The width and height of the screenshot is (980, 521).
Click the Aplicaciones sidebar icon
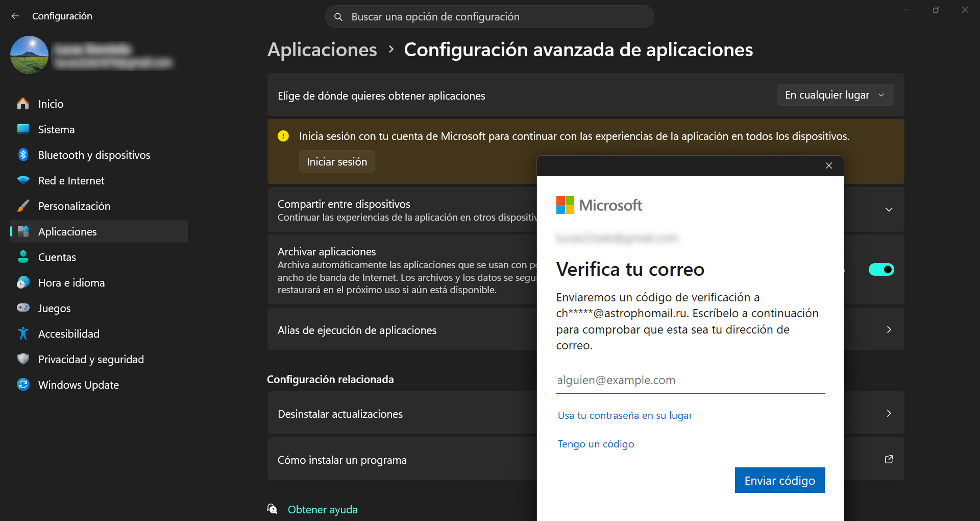(23, 231)
